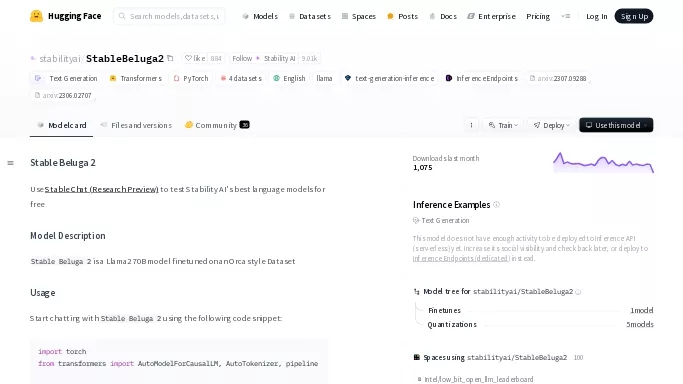This screenshot has height=384, width=683.
Task: Open the Community tab
Action: pyautogui.click(x=217, y=125)
